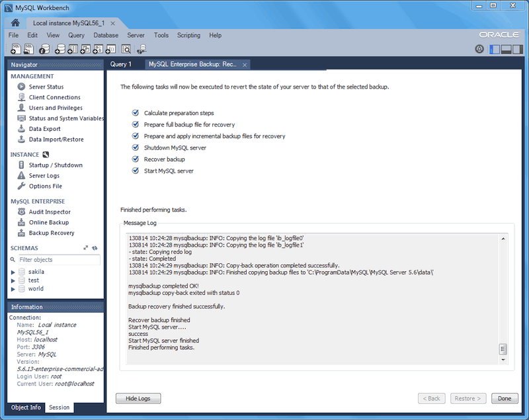Click the new SQL tab toolbar icon
The height and width of the screenshot is (420, 529).
pyautogui.click(x=16, y=49)
